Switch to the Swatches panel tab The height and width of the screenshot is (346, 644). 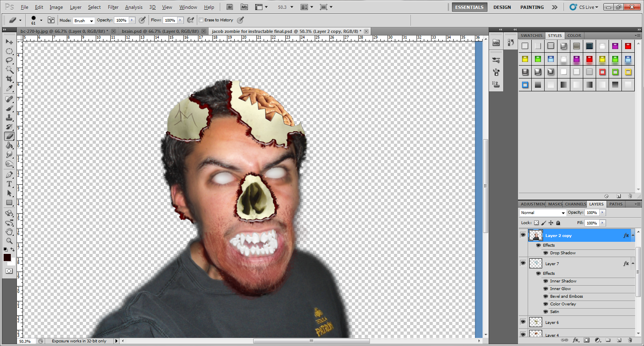(531, 35)
